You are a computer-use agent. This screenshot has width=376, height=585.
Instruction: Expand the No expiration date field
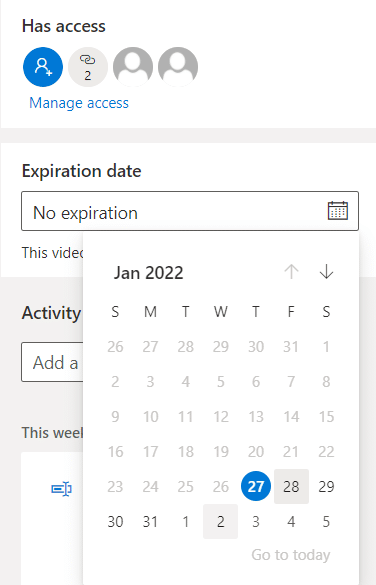[190, 211]
